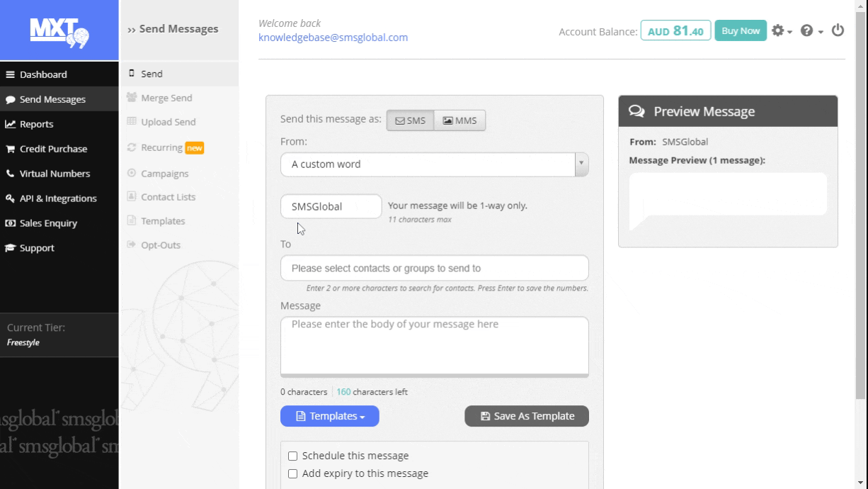Enable Schedule this message checkbox

click(292, 456)
